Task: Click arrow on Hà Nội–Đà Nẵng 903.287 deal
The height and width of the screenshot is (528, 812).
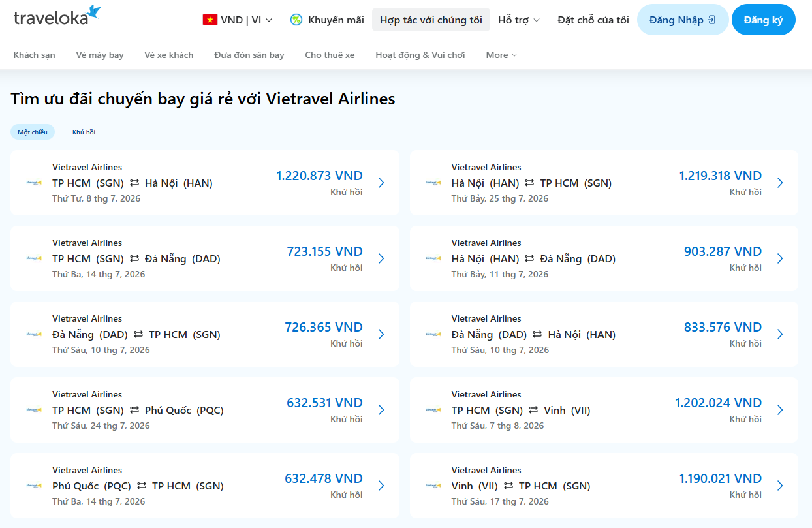Action: click(780, 258)
